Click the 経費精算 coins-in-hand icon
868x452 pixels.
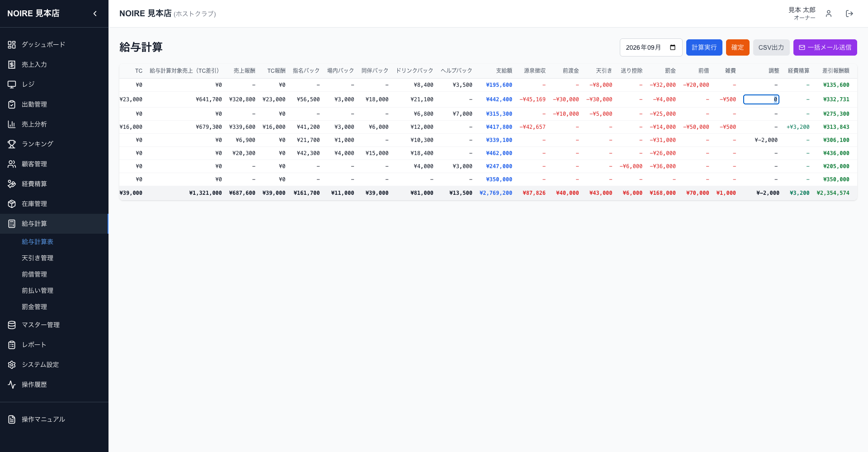[x=12, y=184]
